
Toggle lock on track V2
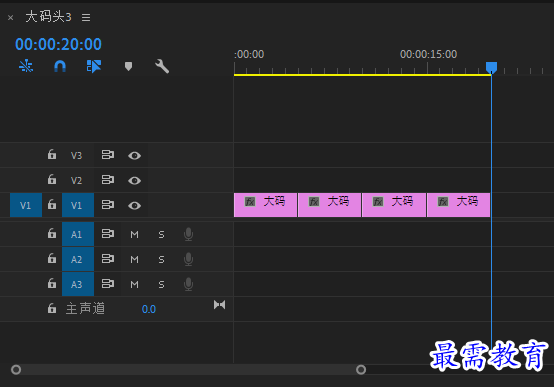(52, 180)
